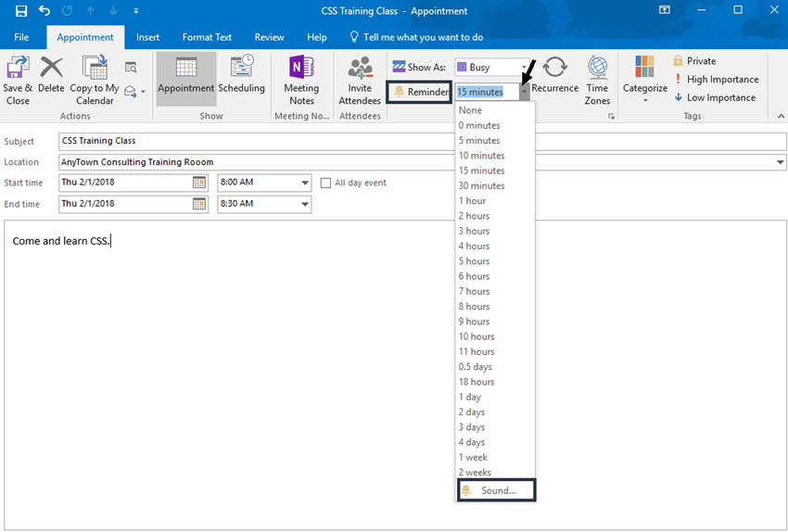The height and width of the screenshot is (532, 788).
Task: Mark appointment as Private
Action: [694, 61]
